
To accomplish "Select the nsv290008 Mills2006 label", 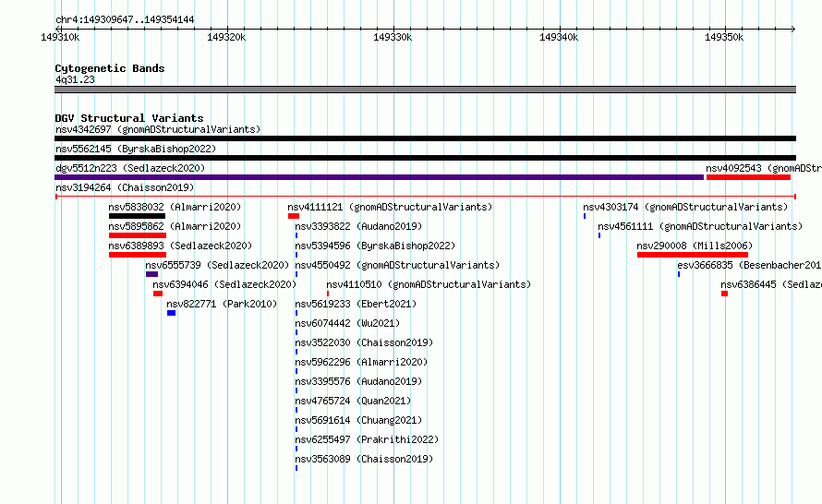I will [x=695, y=246].
